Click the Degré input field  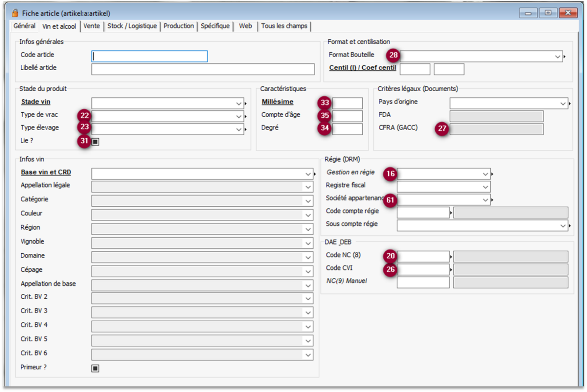(347, 129)
